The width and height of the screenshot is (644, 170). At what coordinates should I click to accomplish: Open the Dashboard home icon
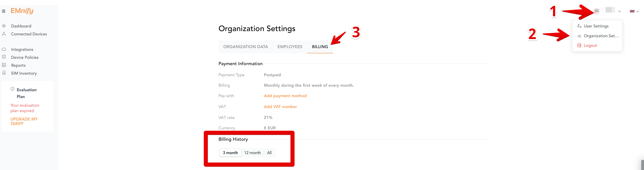(4, 26)
